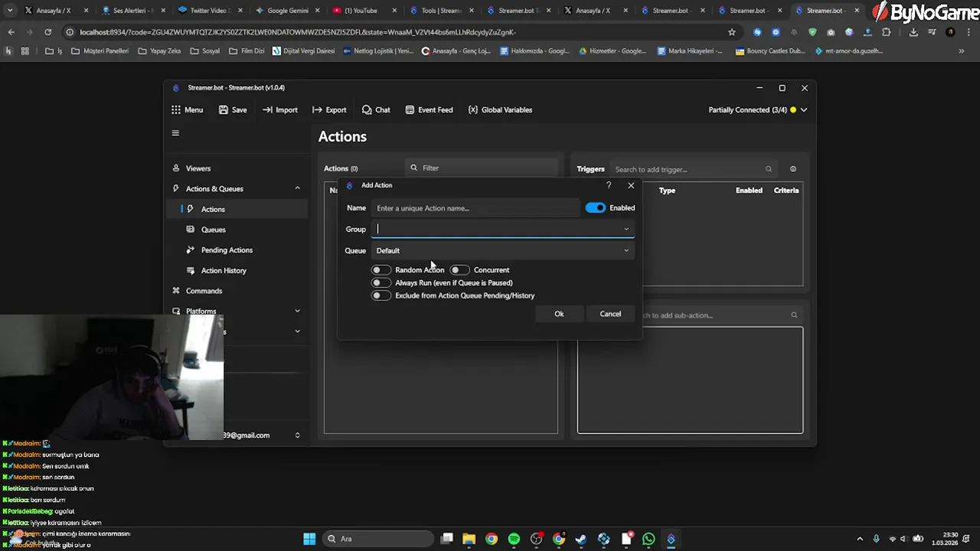Open File Explorer from the taskbar
The image size is (980, 551).
pos(469,539)
